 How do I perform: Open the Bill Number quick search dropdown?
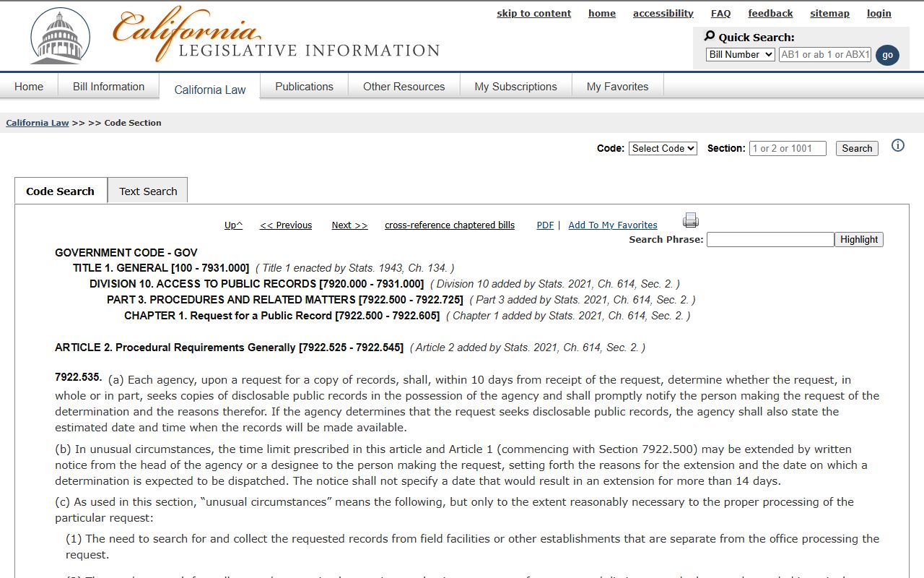point(740,54)
